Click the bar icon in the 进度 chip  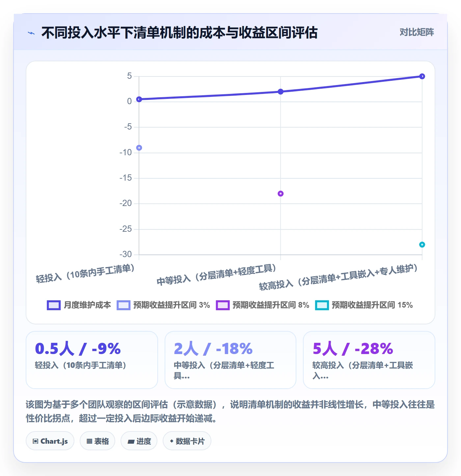tap(131, 442)
